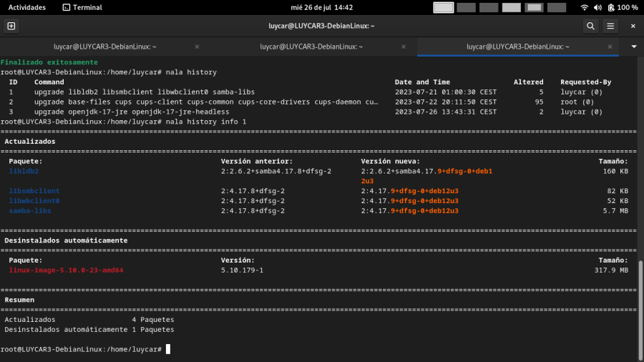Expand the tab list dropdown arrow
The image size is (644, 362).
click(x=633, y=47)
